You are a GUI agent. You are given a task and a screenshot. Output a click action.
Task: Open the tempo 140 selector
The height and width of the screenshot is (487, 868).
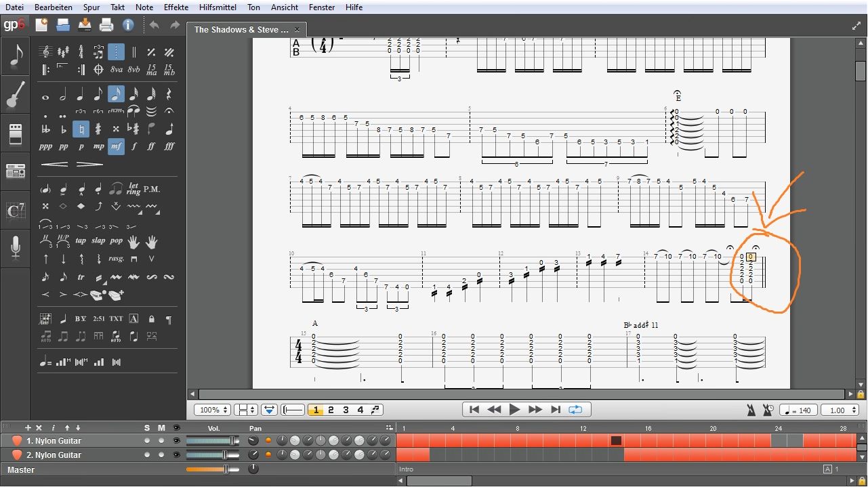tap(798, 410)
